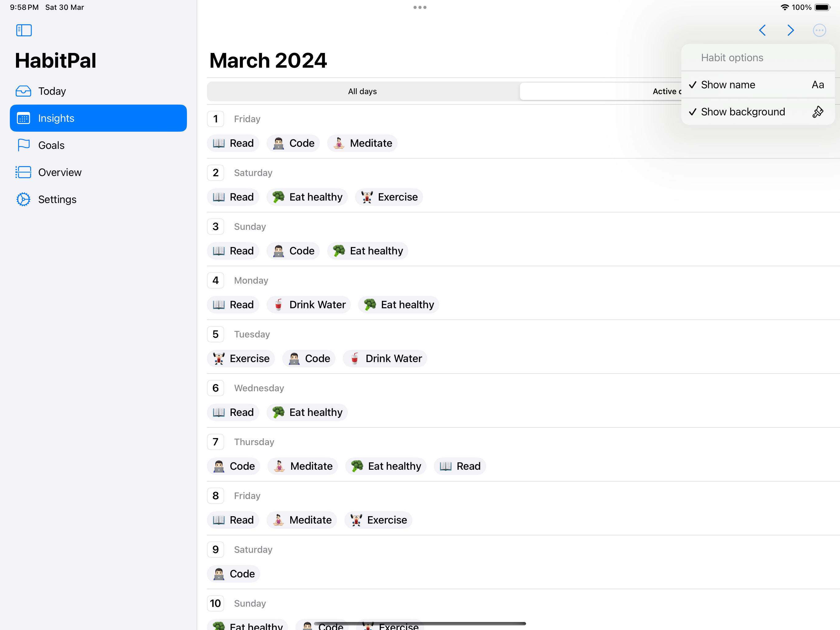The width and height of the screenshot is (840, 630).
Task: Open the more options ellipsis button
Action: (819, 30)
